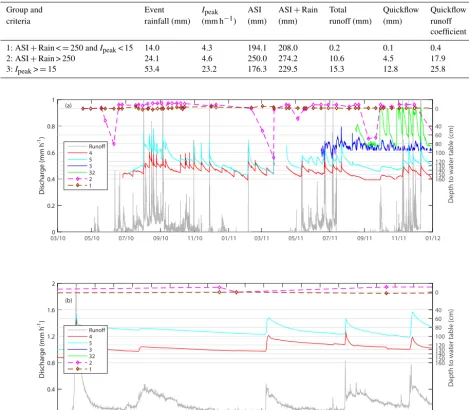Select x-axis date "05/10" in chart (a)
This screenshot has width=469, height=410.
pos(92,238)
